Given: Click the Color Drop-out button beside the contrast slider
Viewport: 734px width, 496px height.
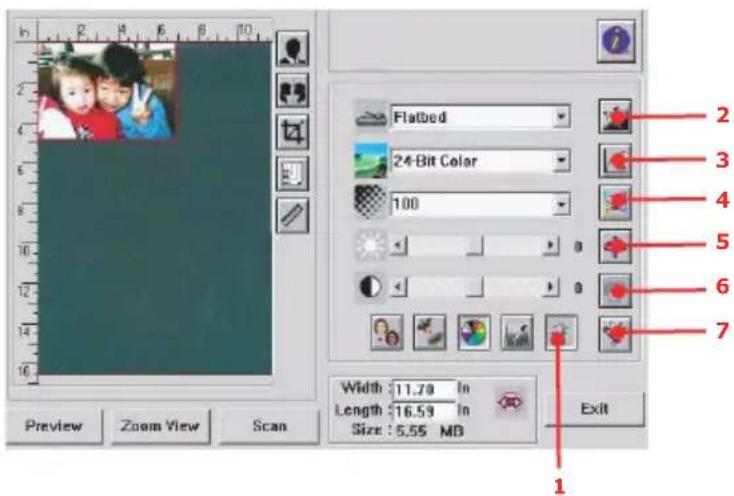Looking at the screenshot, I should [615, 291].
